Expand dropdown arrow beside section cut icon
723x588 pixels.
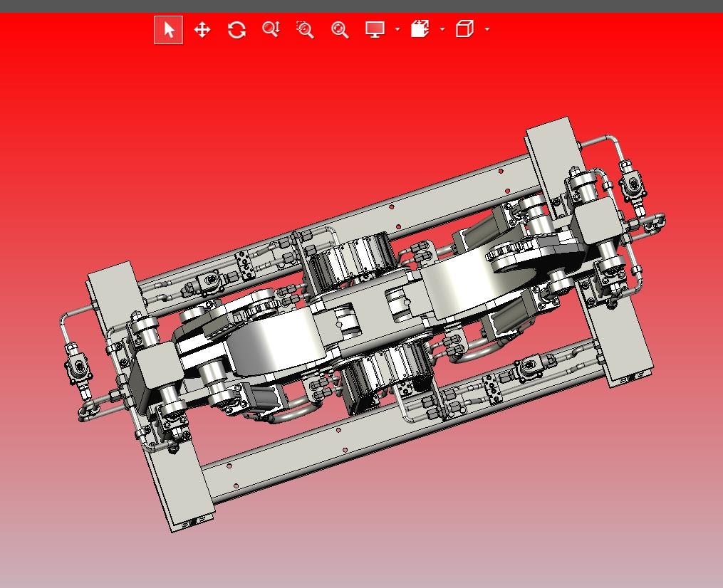[x=442, y=29]
